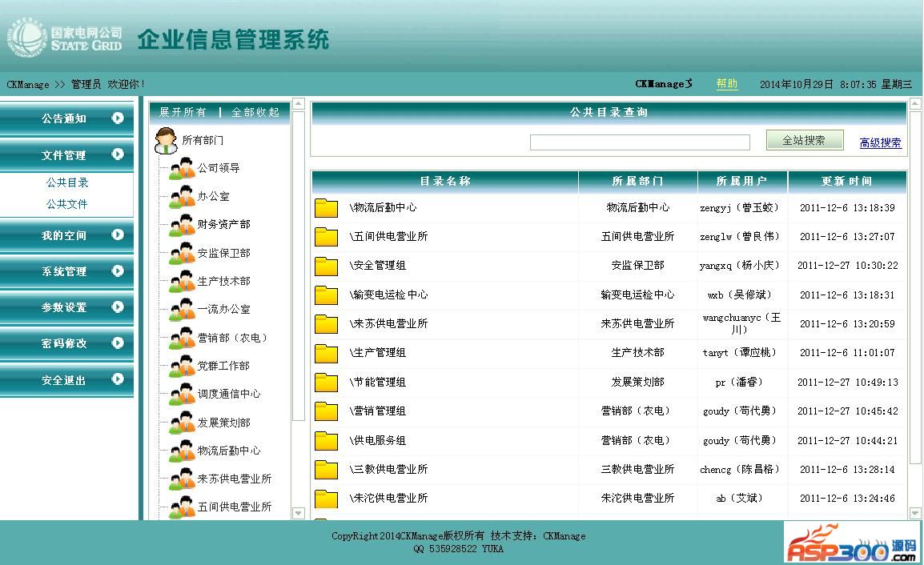
Task: Click the people icon next to 财务资产部
Action: pos(182,225)
